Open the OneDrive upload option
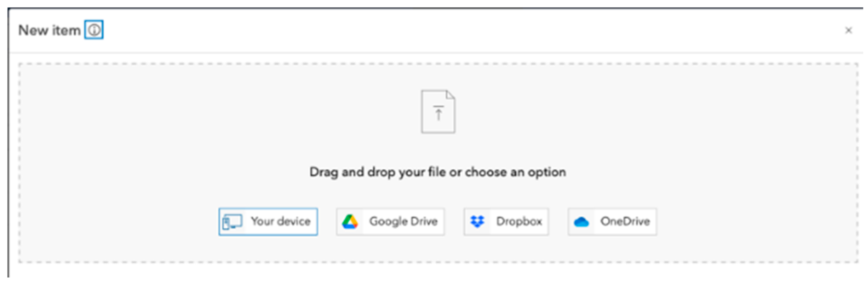The image size is (868, 286). click(x=612, y=221)
